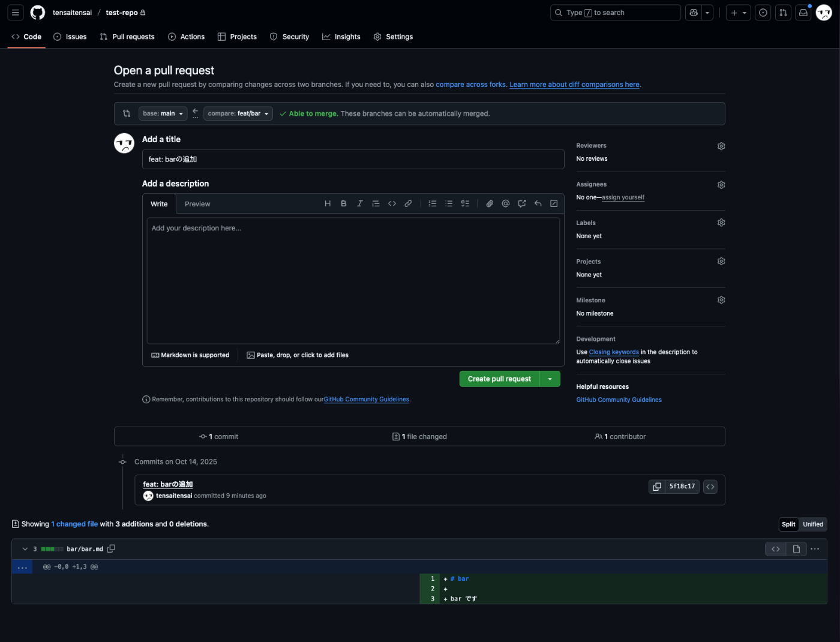Open the issues icon in the top header
The height and width of the screenshot is (642, 840).
(x=763, y=13)
